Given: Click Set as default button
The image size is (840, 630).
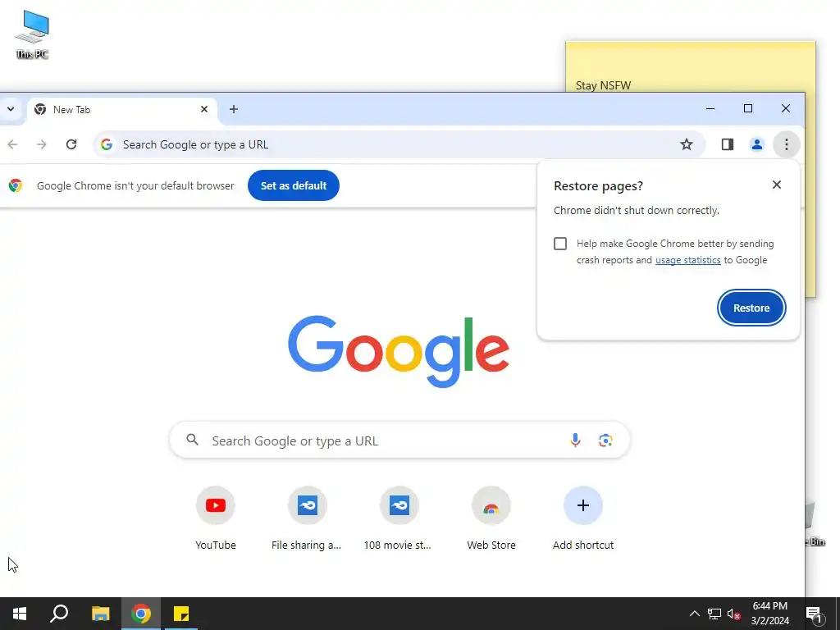Looking at the screenshot, I should pyautogui.click(x=294, y=185).
